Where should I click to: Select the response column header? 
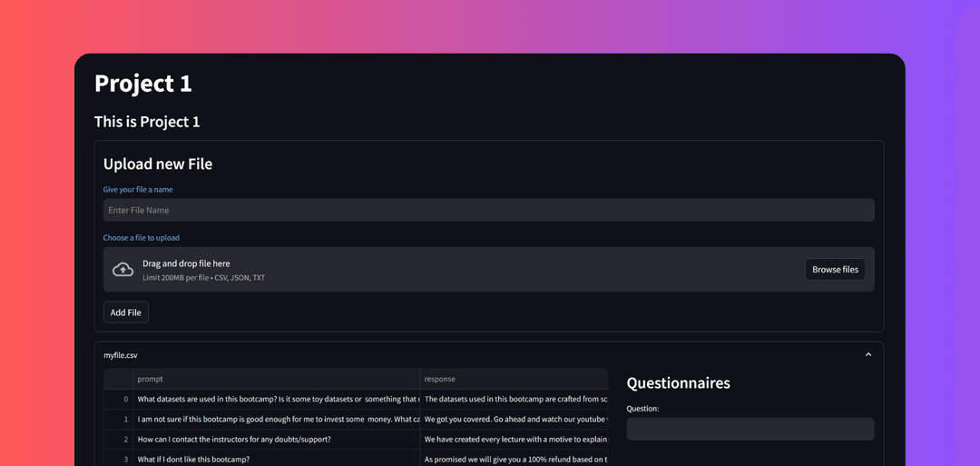point(514,379)
